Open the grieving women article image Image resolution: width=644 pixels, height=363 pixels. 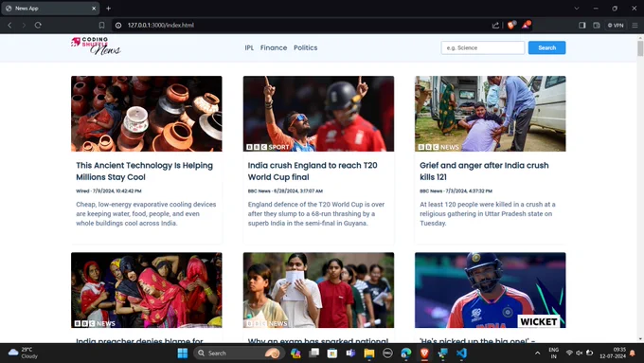(x=147, y=290)
